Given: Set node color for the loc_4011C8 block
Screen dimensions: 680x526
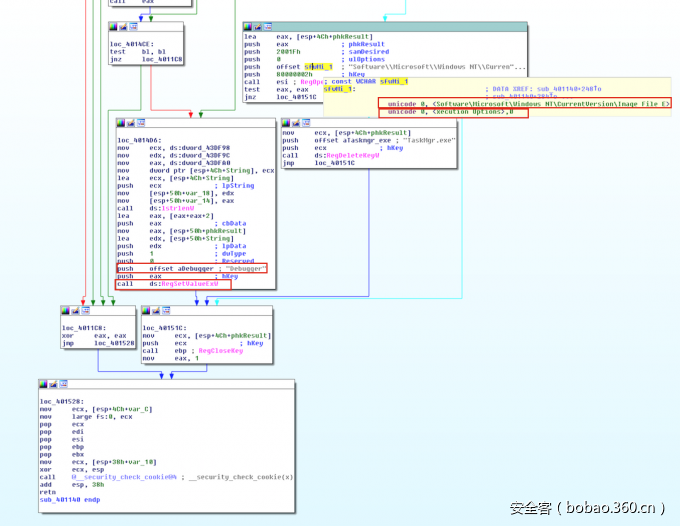Looking at the screenshot, I should click(x=65, y=310).
